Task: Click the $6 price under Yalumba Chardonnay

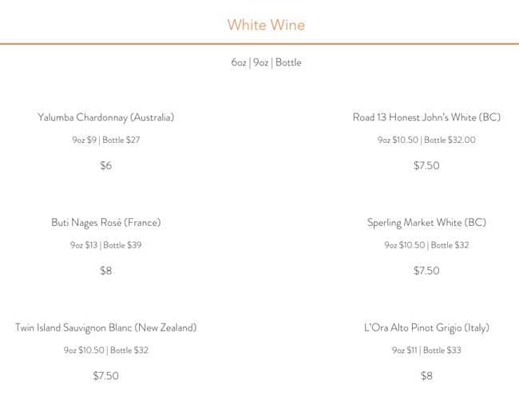Action: 105,166
